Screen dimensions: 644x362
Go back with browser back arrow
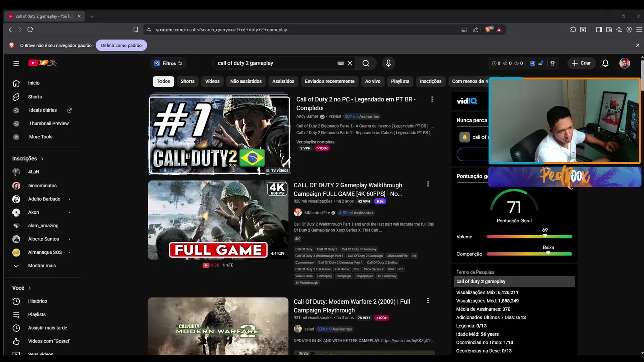(x=10, y=30)
